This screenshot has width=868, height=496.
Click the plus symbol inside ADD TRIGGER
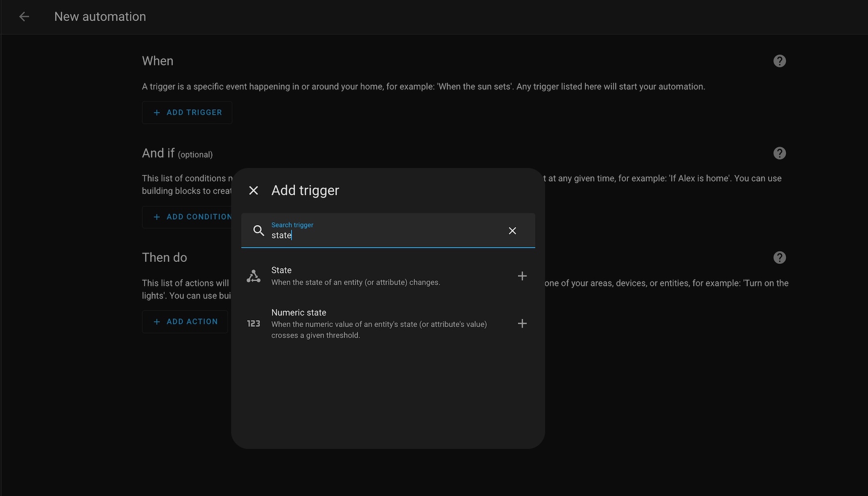pyautogui.click(x=156, y=112)
